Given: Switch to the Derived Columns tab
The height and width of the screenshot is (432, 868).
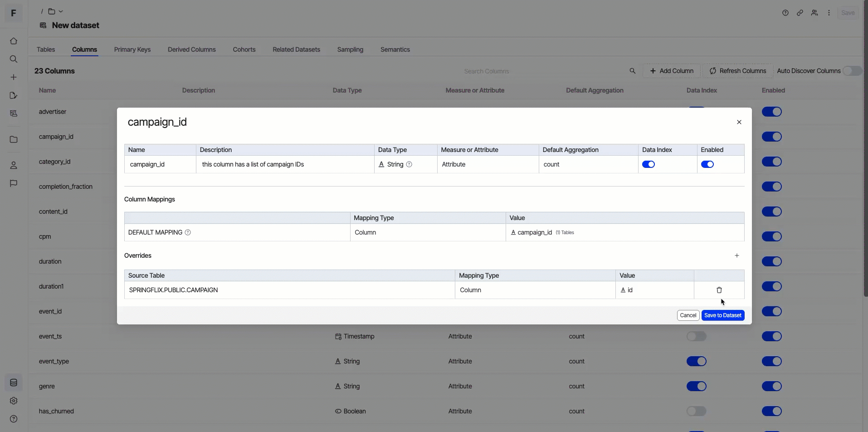Looking at the screenshot, I should point(192,49).
